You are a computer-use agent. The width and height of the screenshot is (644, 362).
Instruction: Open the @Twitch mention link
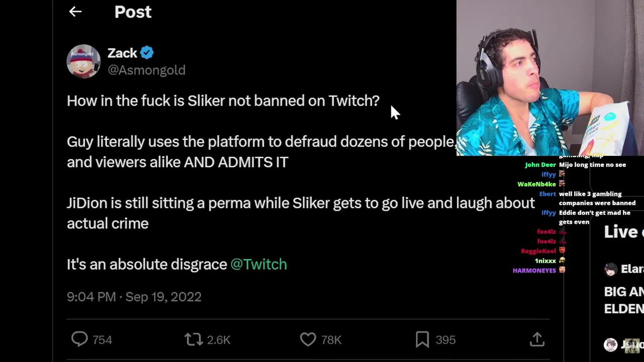[259, 264]
